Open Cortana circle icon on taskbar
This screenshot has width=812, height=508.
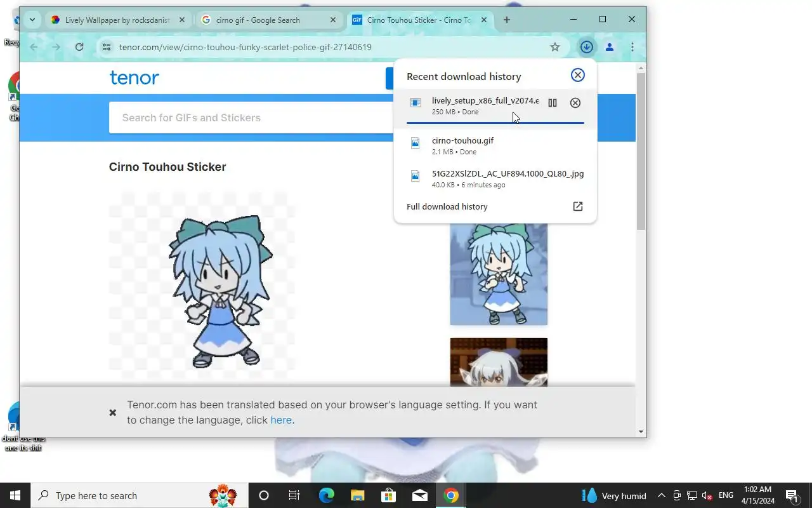264,495
